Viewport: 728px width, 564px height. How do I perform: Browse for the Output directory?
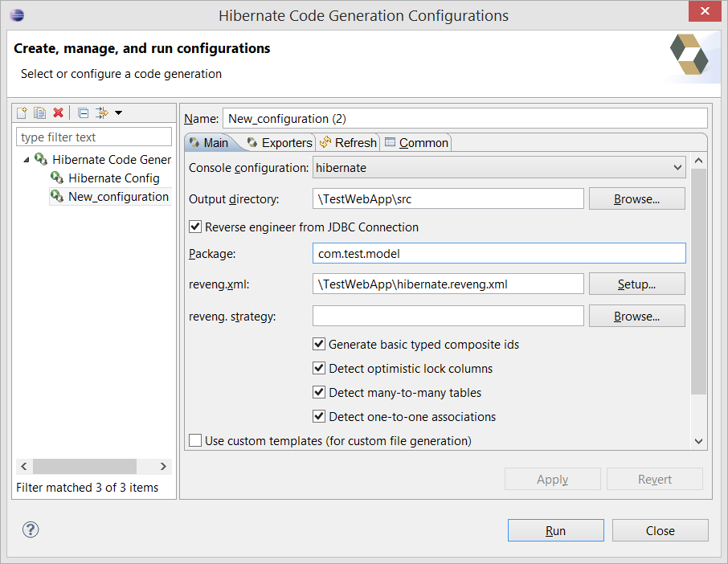point(637,198)
